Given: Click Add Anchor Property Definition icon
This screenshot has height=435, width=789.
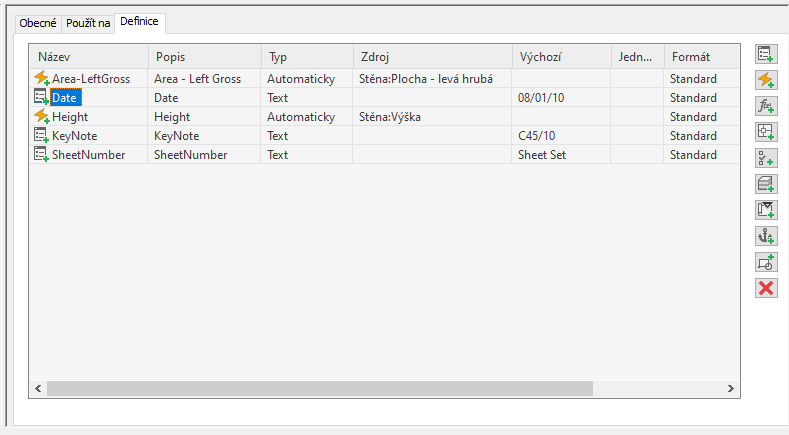Looking at the screenshot, I should point(766,236).
